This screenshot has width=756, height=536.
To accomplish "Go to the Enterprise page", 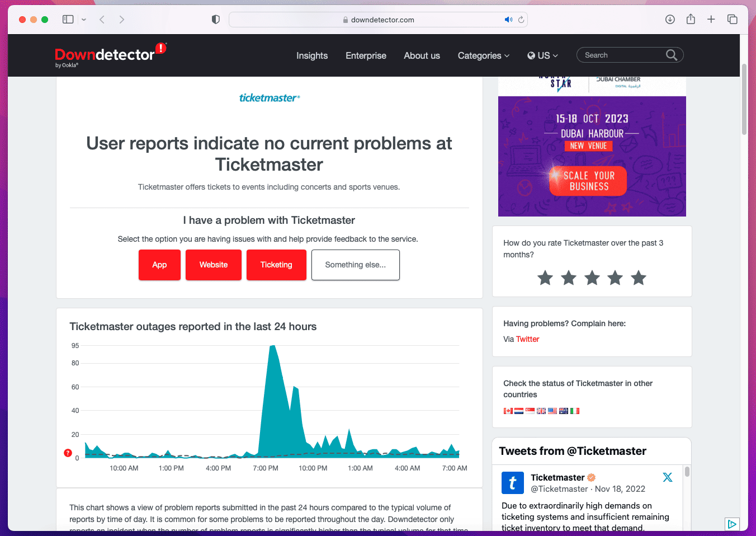I will [x=366, y=55].
